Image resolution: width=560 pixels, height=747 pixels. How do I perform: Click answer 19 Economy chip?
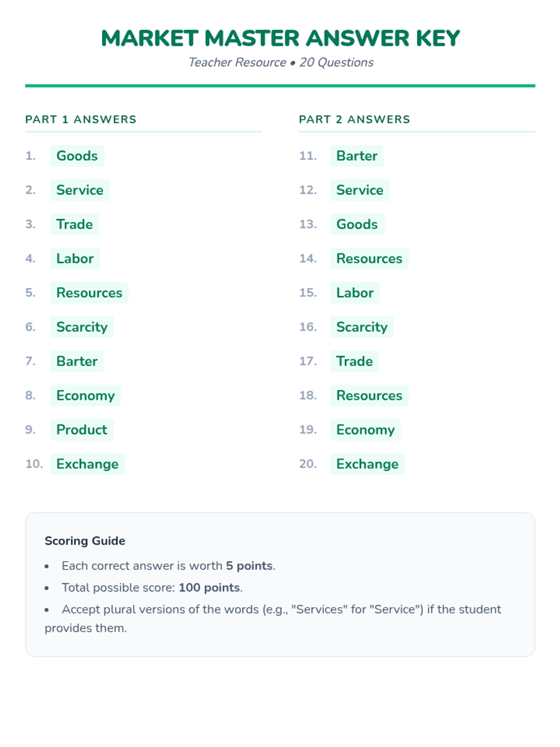[x=365, y=430]
